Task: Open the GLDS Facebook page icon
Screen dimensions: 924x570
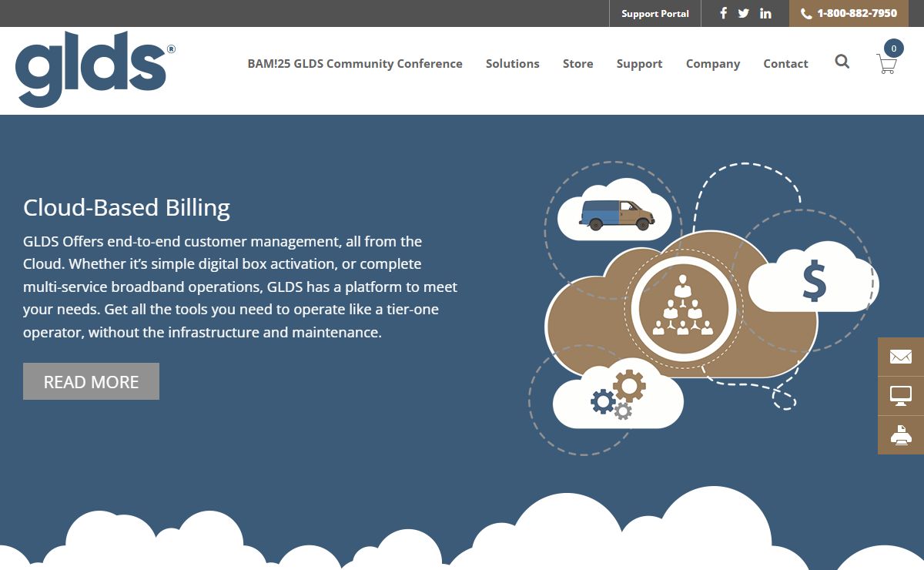Action: (x=723, y=13)
